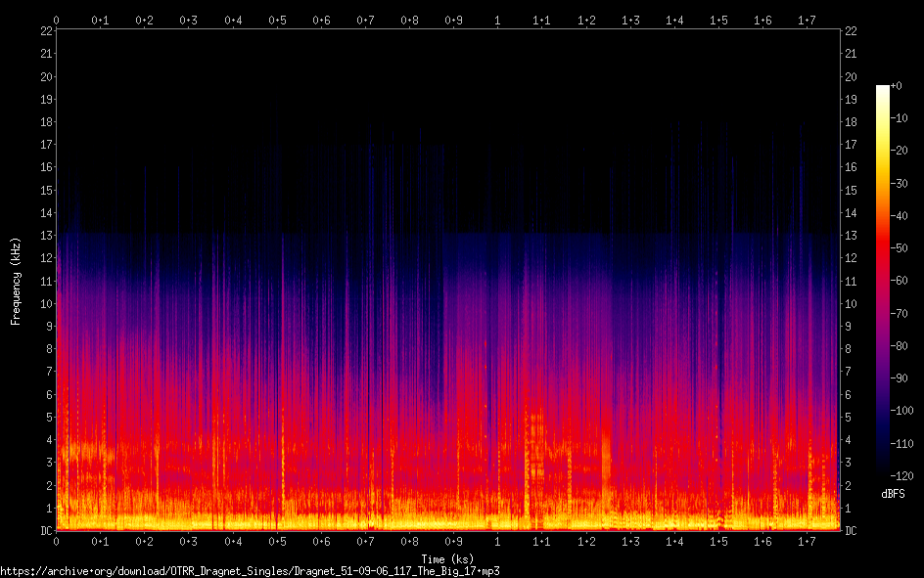Click the 0.2 marker on bottom time axis
This screenshot has width=924, height=578.
(x=144, y=541)
